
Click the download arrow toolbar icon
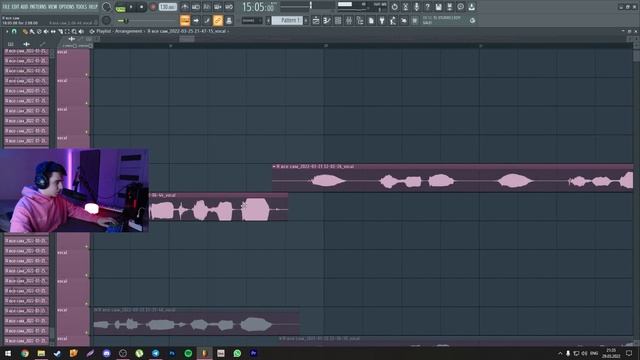471,7
